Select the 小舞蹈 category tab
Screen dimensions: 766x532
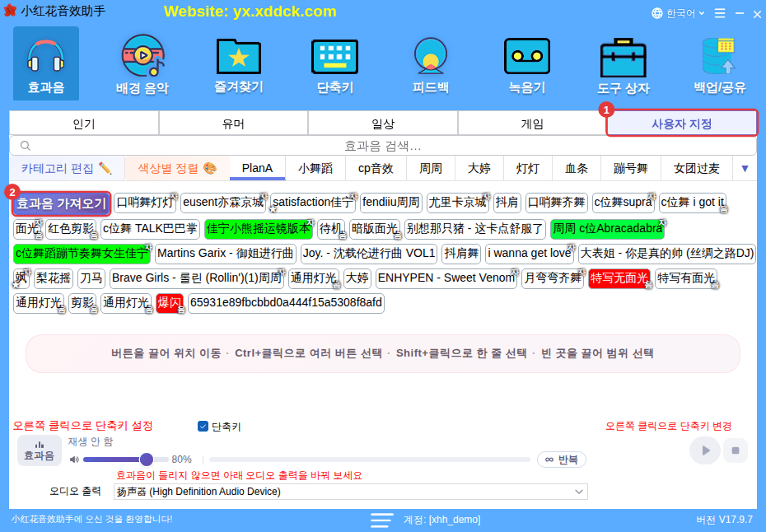click(x=315, y=169)
